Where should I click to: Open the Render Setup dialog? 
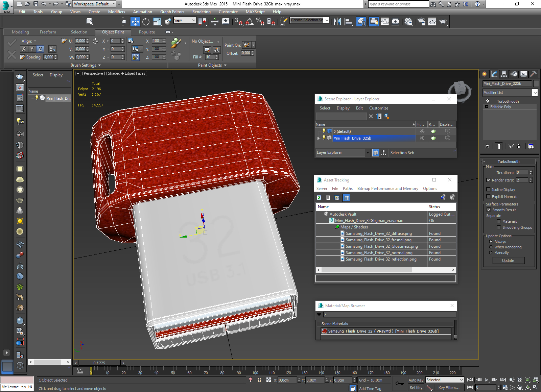point(421,22)
